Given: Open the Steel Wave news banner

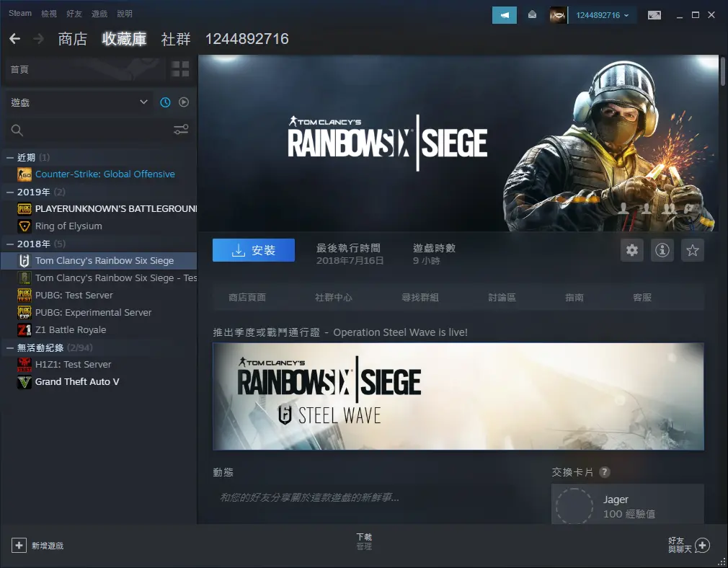Looking at the screenshot, I should (x=458, y=396).
